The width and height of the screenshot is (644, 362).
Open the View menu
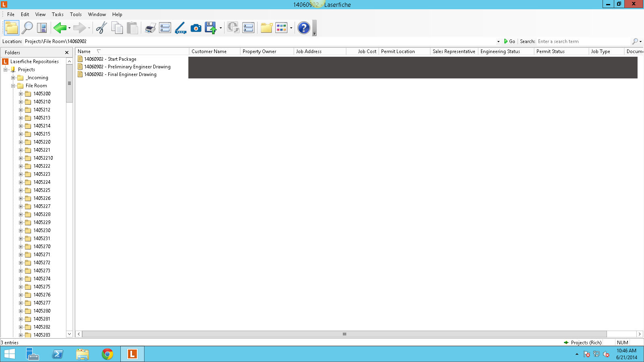[x=40, y=14]
